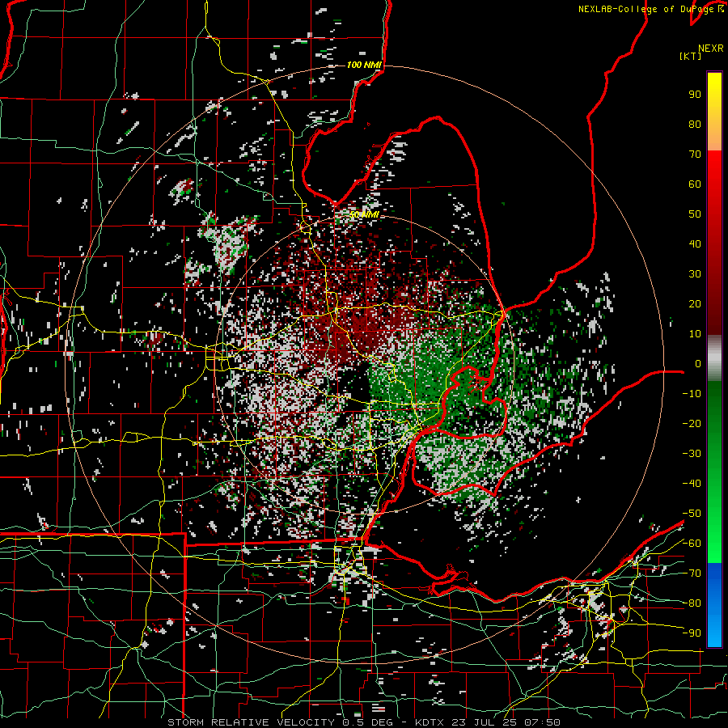728x728 pixels.
Task: Click the 100 NMI range ring label
Action: [x=364, y=65]
